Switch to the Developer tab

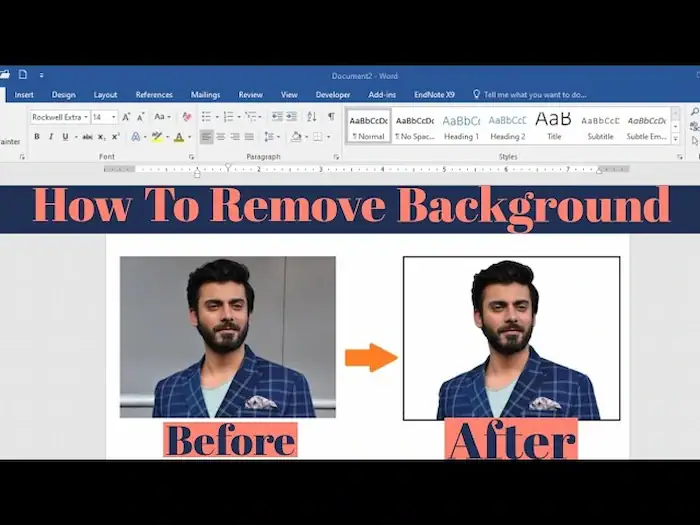(333, 95)
